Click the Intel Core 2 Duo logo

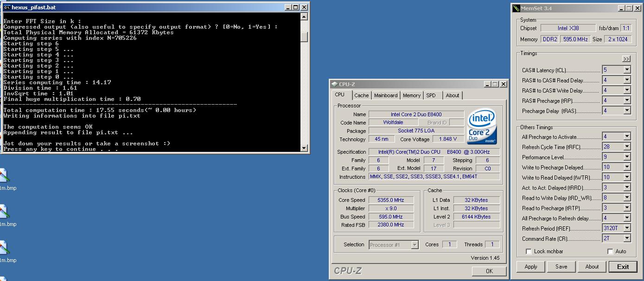click(x=482, y=126)
